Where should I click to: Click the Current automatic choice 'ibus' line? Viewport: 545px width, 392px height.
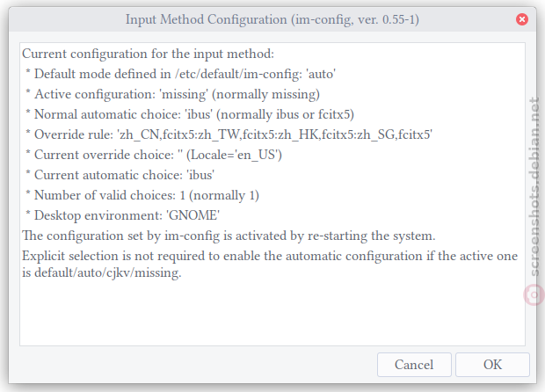120,175
